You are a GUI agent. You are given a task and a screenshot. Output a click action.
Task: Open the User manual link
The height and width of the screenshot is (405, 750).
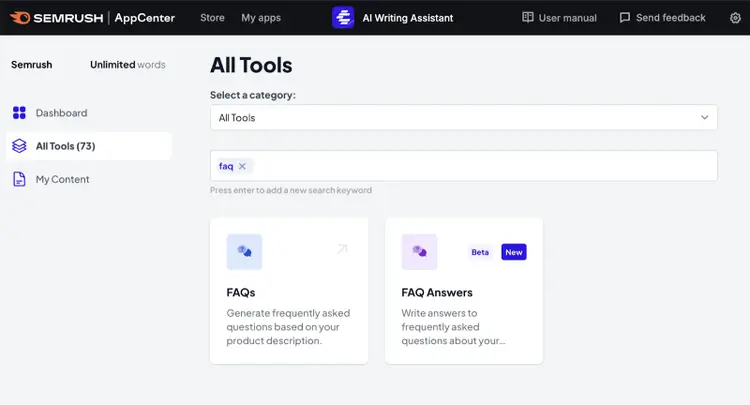[567, 18]
